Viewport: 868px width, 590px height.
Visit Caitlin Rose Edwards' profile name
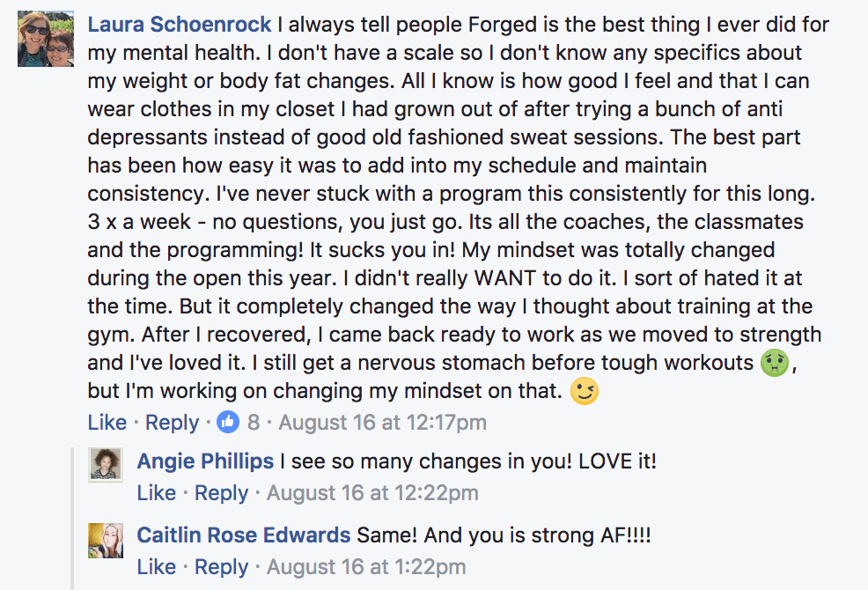click(x=244, y=535)
